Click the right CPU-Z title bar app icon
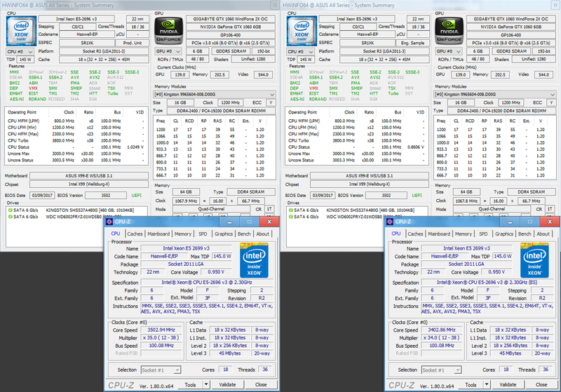Viewport: 561px width, 392px height. click(x=390, y=222)
